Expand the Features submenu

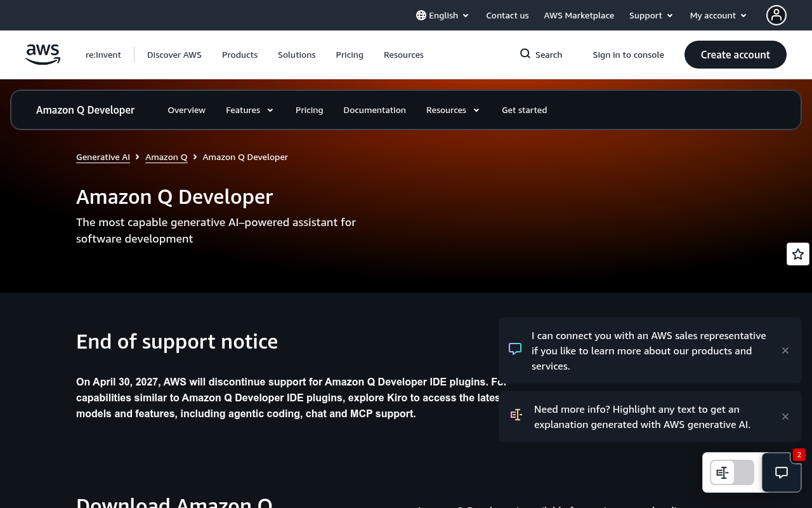pyautogui.click(x=250, y=110)
